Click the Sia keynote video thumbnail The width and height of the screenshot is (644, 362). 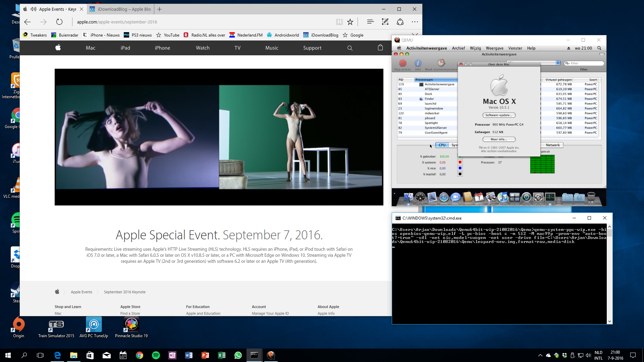click(x=219, y=137)
